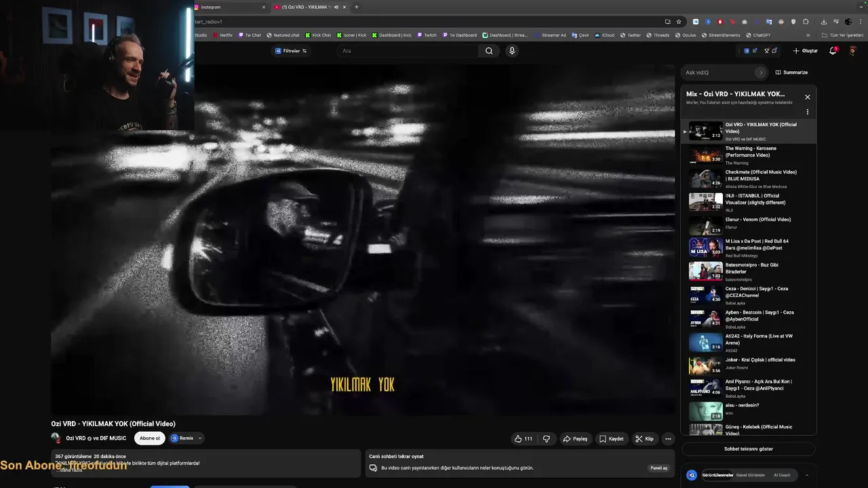
Task: Focus the YouTube Ara search field
Action: (407, 51)
